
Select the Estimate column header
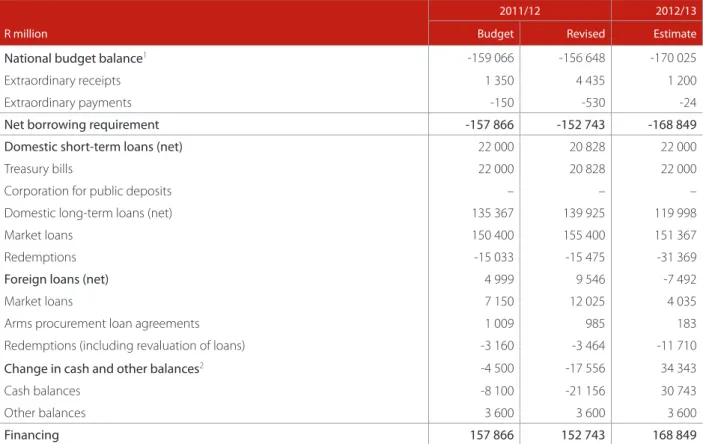coord(675,34)
